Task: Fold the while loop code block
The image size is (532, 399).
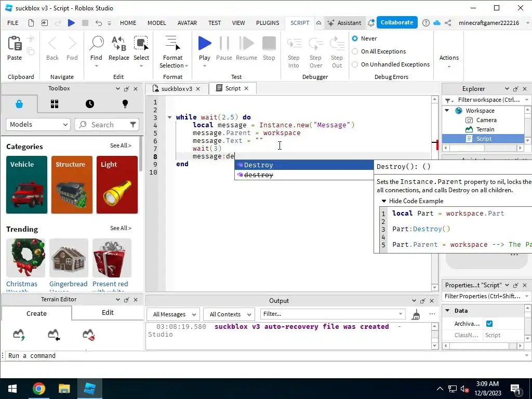Action: tap(169, 117)
